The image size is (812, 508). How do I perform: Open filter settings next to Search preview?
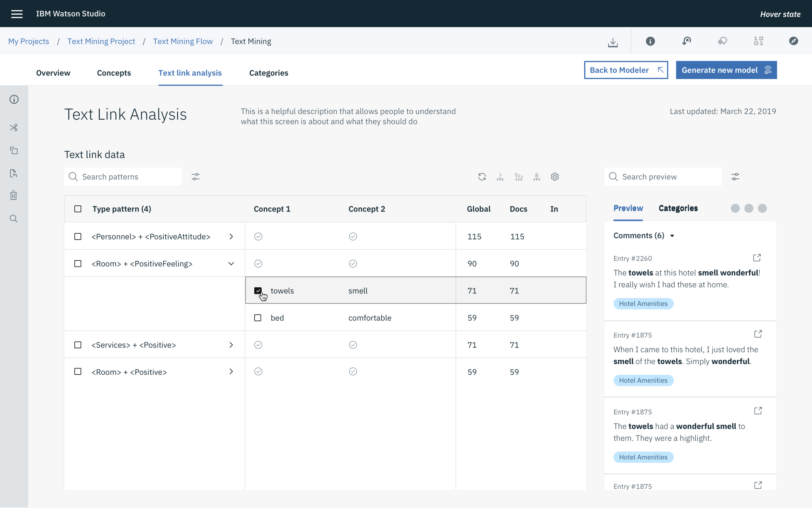[x=735, y=177]
